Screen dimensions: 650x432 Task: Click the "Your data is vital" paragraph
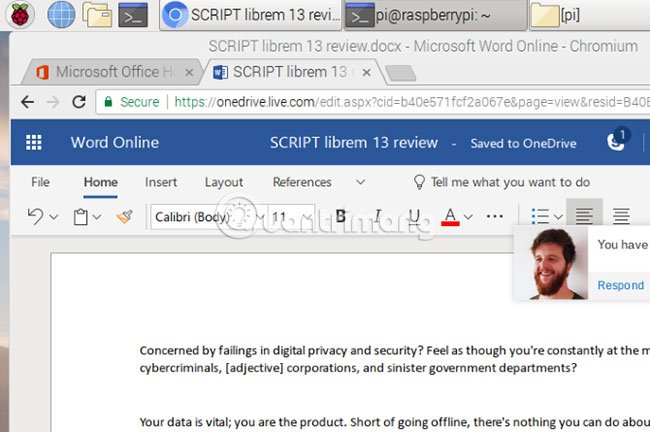395,422
